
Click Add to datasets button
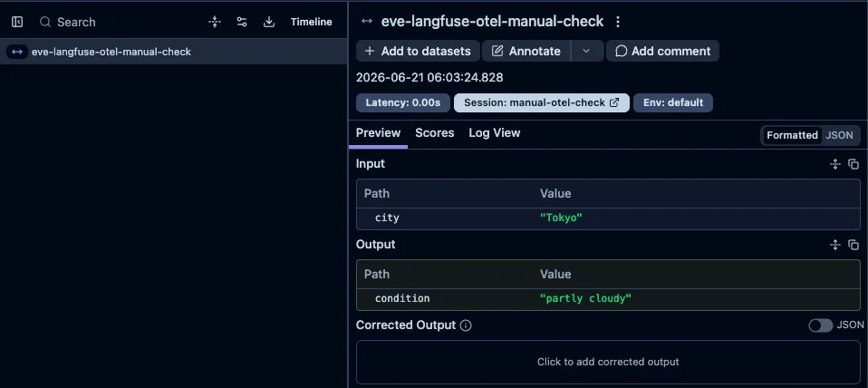point(418,51)
